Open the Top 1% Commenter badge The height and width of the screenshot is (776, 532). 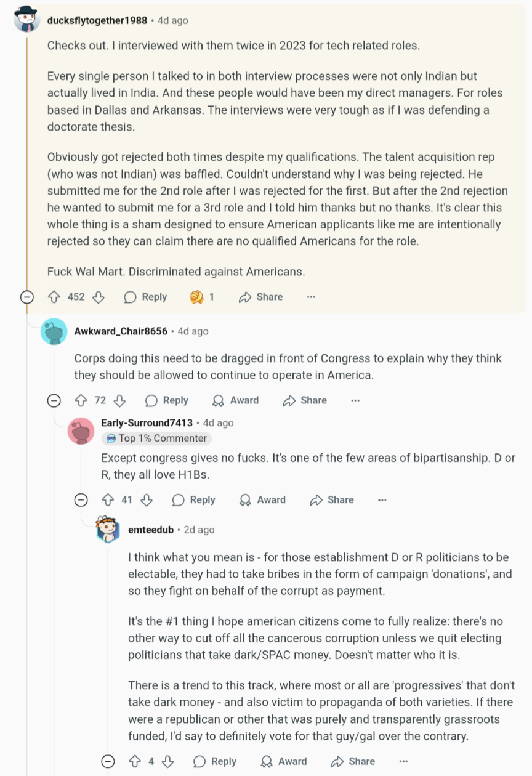(x=156, y=439)
